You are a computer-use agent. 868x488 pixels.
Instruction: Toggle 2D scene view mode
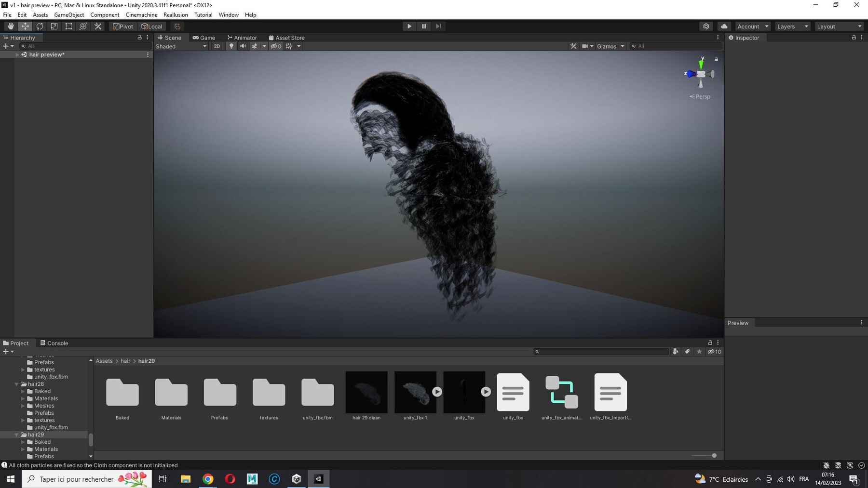click(217, 46)
